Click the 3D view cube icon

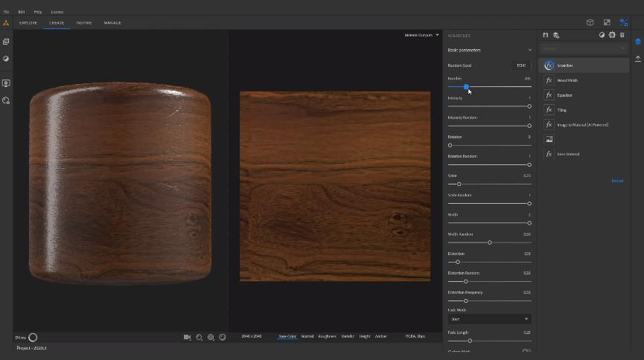point(590,22)
